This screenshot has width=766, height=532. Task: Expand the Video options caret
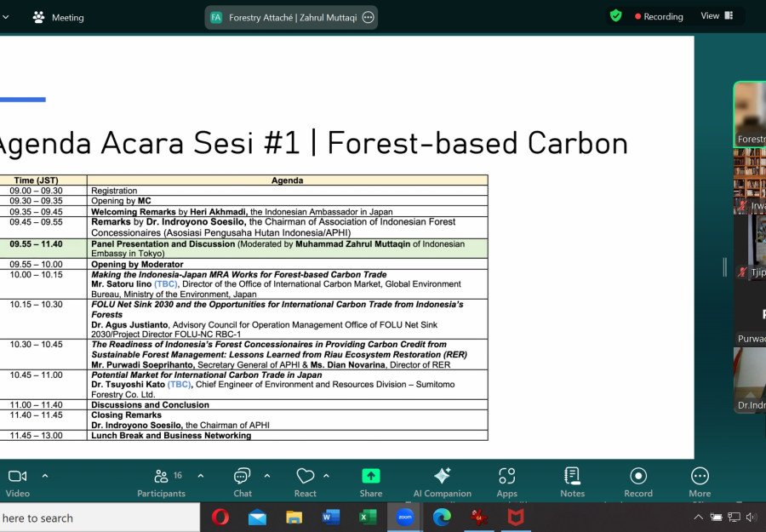click(x=45, y=475)
